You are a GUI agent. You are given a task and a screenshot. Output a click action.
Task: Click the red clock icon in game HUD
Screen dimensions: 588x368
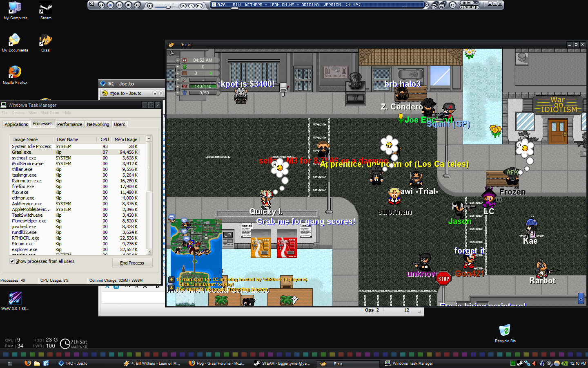[x=185, y=60]
